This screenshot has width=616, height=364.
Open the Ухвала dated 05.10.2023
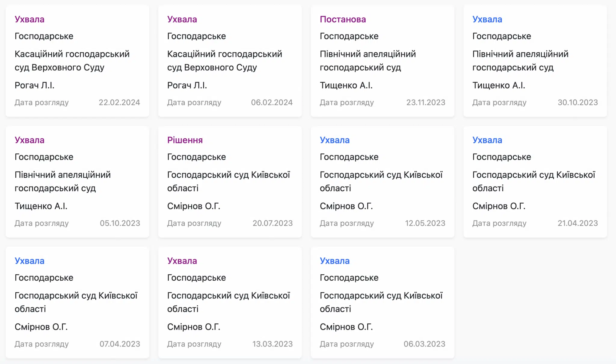click(29, 140)
